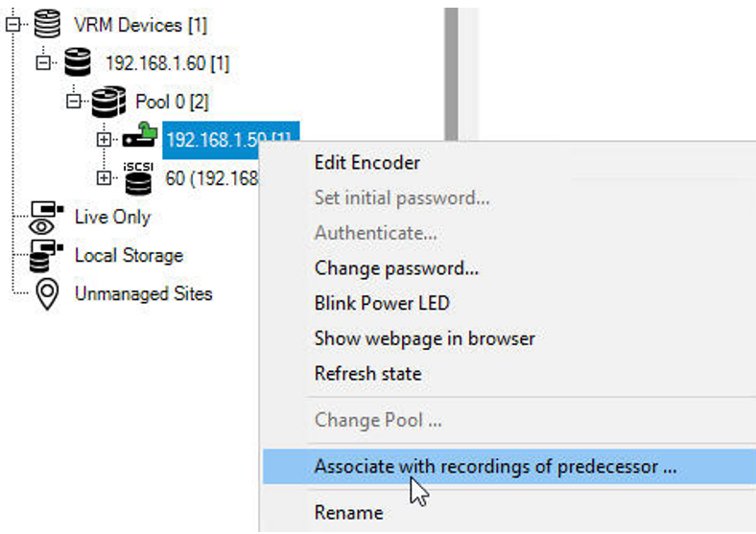Click the VRM Devices database icon

[46, 24]
